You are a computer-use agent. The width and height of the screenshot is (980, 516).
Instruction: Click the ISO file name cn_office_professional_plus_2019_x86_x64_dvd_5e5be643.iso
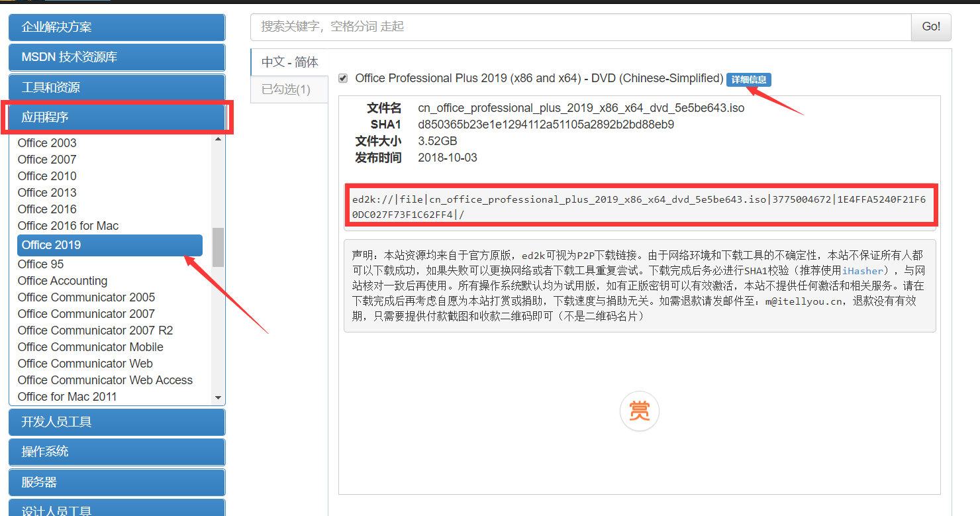click(x=581, y=108)
